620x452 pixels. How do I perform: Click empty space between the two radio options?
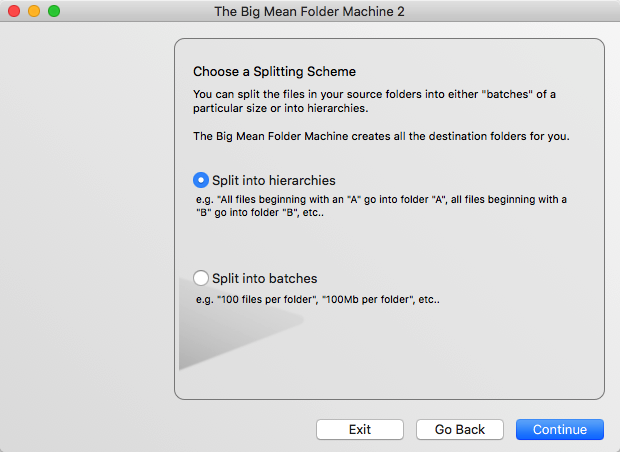click(x=389, y=243)
